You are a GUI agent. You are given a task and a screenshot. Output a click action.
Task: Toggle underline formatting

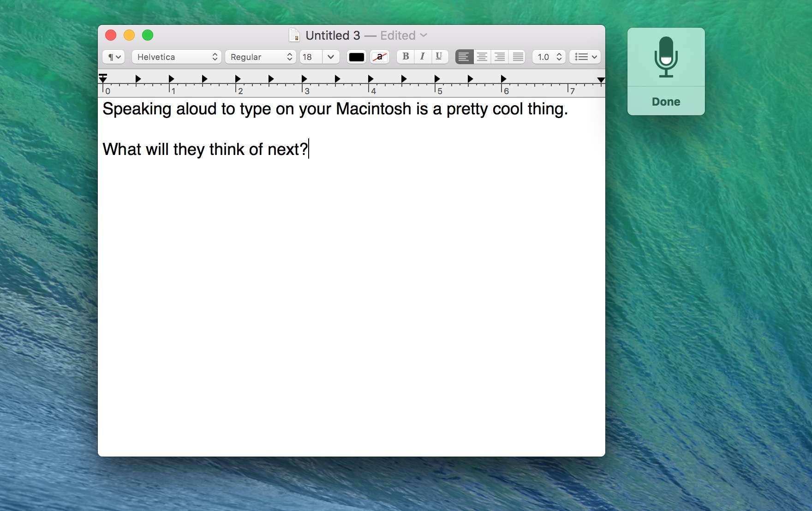coord(439,57)
